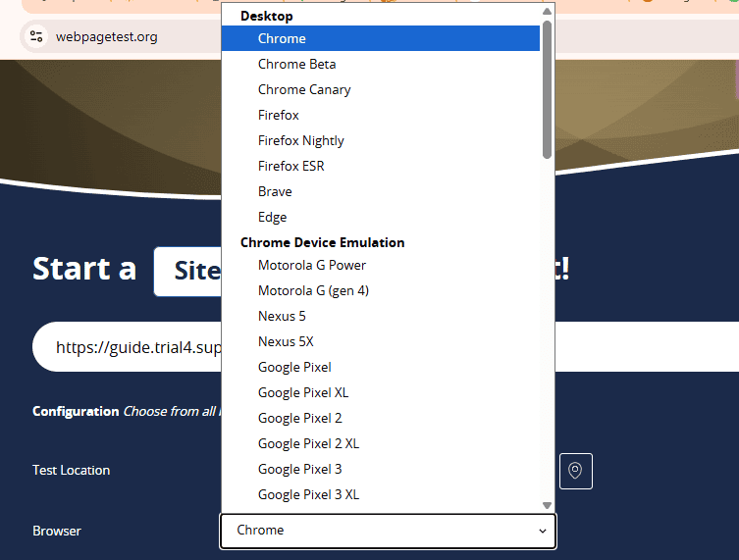The image size is (739, 560).
Task: Click the webpagetest.org address bar text
Action: (107, 36)
